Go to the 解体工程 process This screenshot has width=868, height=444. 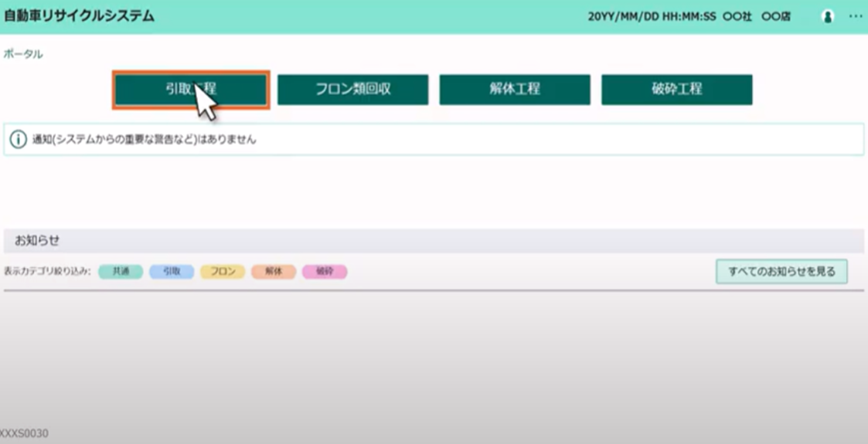515,90
